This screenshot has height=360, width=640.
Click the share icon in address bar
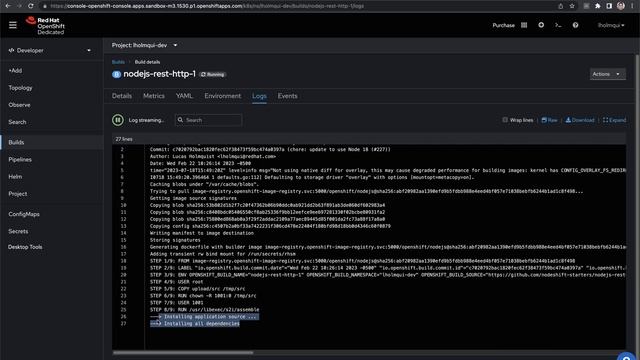click(560, 6)
